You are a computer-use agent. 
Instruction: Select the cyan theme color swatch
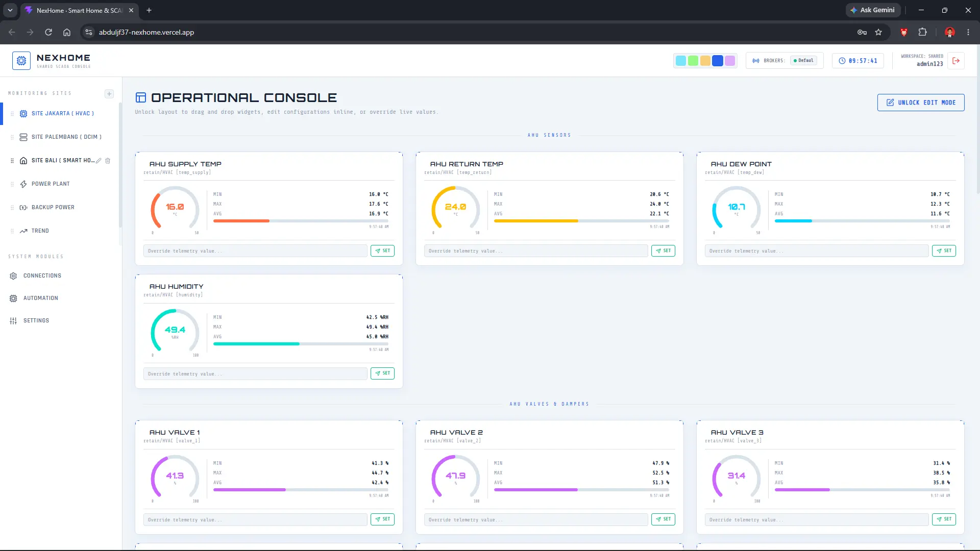point(681,61)
